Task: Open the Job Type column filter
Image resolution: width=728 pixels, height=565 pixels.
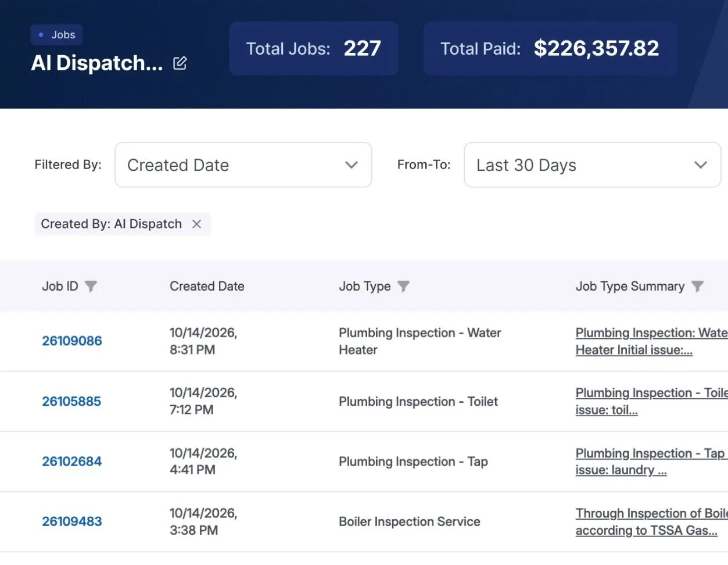Action: click(403, 286)
